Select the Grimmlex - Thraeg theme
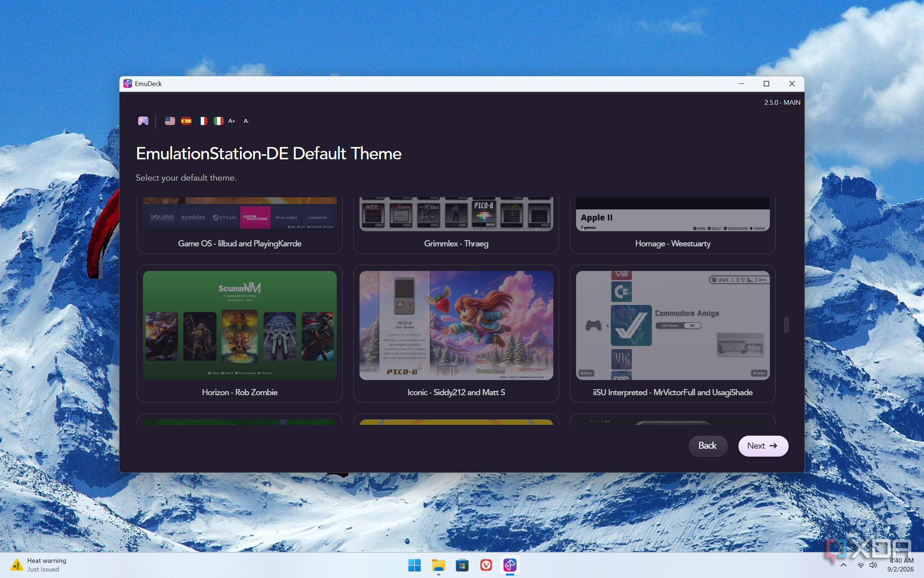 click(456, 225)
